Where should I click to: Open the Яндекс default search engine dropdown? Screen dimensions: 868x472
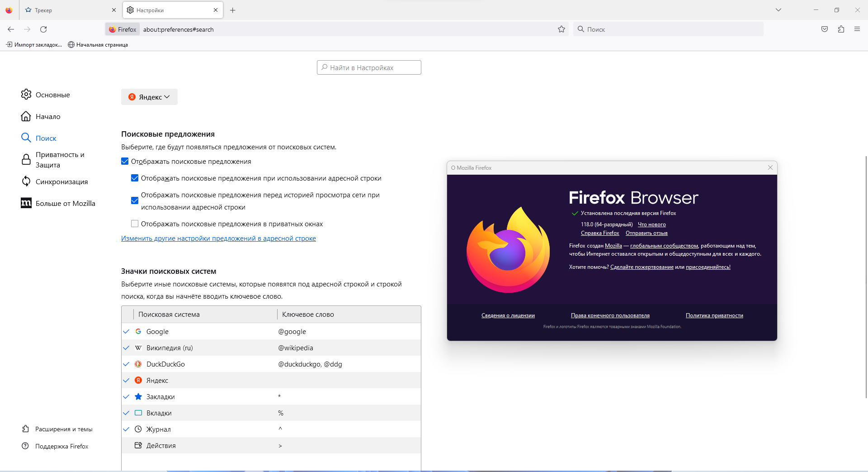(x=149, y=97)
